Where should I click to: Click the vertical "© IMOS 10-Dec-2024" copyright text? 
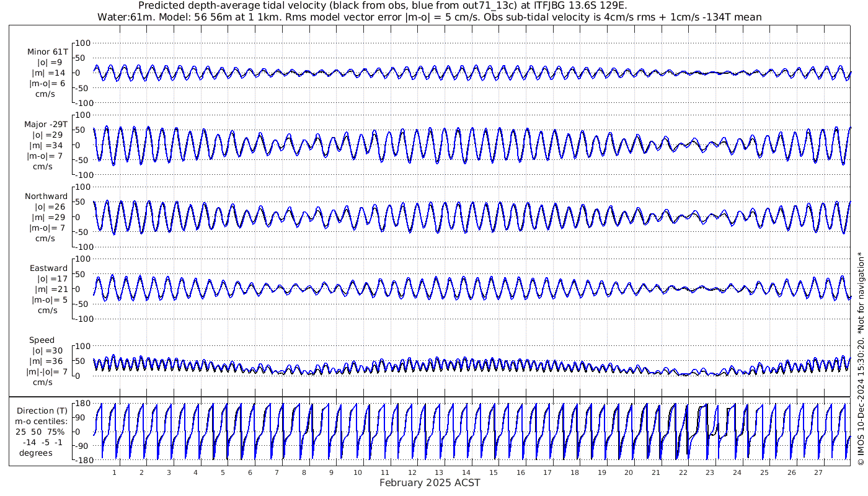click(861, 359)
